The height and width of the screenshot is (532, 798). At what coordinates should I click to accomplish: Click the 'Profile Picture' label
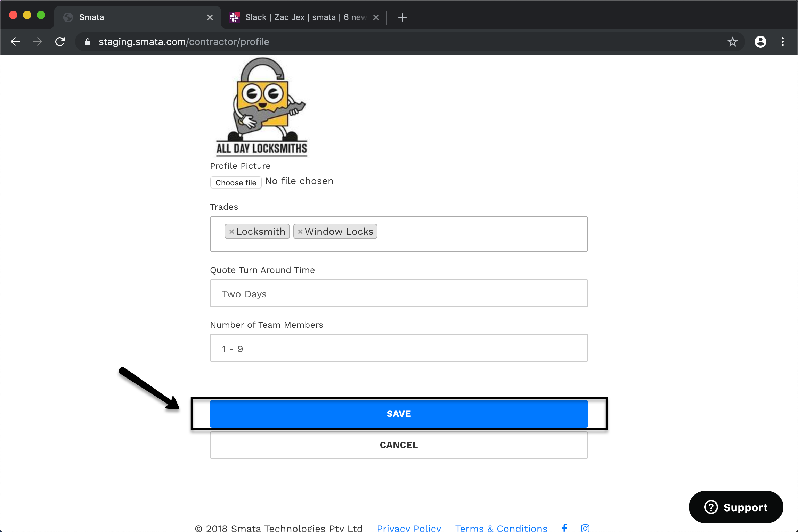(x=240, y=166)
